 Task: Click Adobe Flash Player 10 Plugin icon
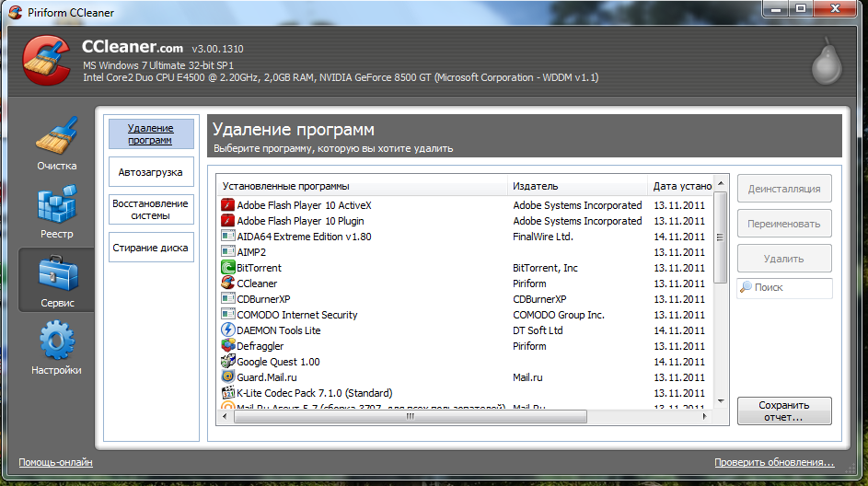pos(227,221)
